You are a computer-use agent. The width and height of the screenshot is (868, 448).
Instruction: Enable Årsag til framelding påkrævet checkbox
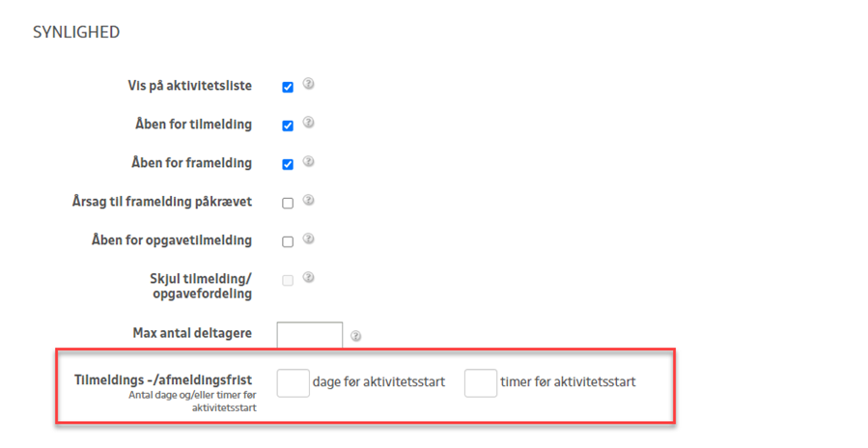tap(288, 204)
